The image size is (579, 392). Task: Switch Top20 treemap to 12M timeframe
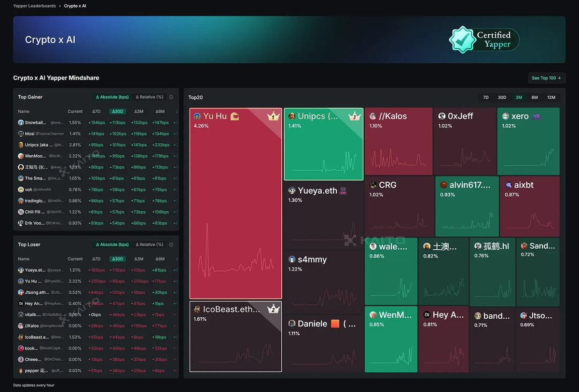pyautogui.click(x=551, y=97)
